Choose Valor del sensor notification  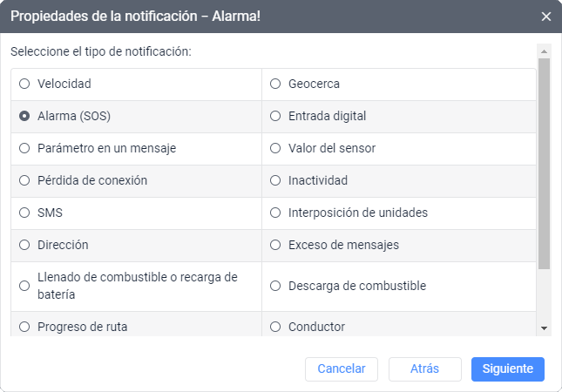[x=275, y=148]
